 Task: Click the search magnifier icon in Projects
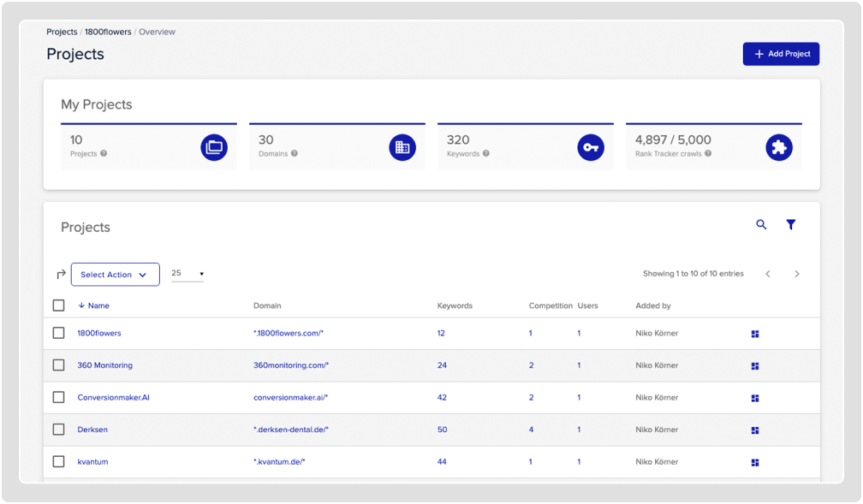tap(761, 225)
